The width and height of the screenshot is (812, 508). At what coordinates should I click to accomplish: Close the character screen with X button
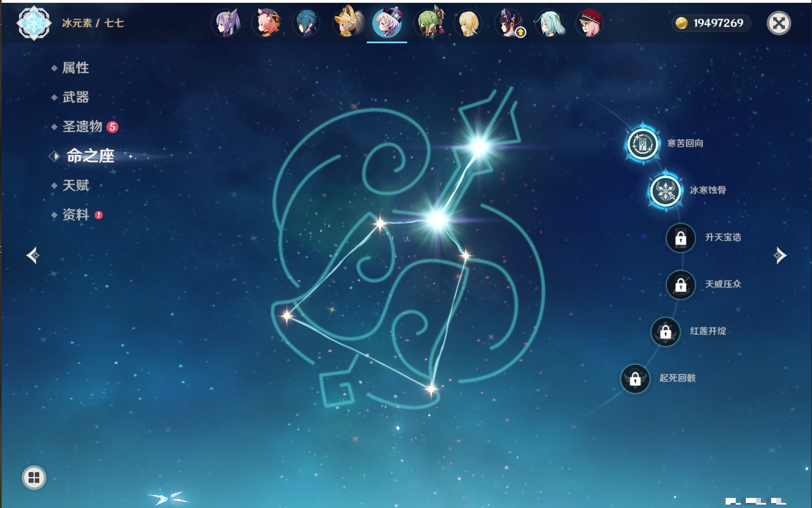pyautogui.click(x=778, y=23)
